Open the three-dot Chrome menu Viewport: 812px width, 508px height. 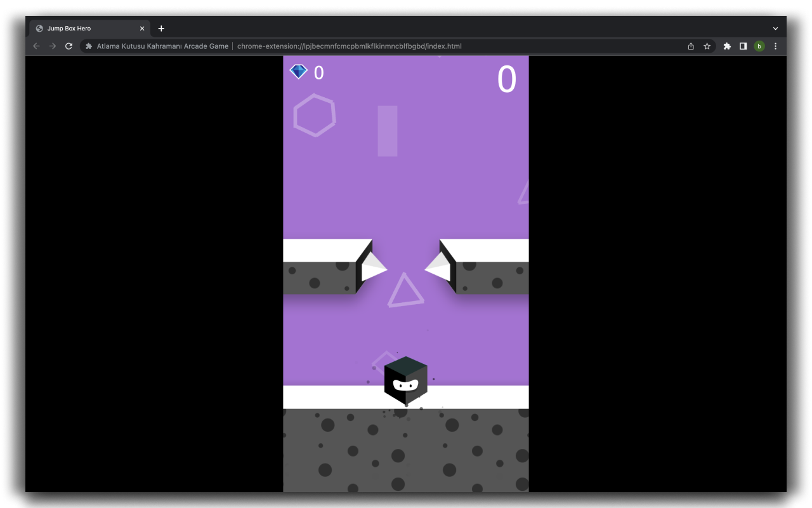click(x=775, y=46)
